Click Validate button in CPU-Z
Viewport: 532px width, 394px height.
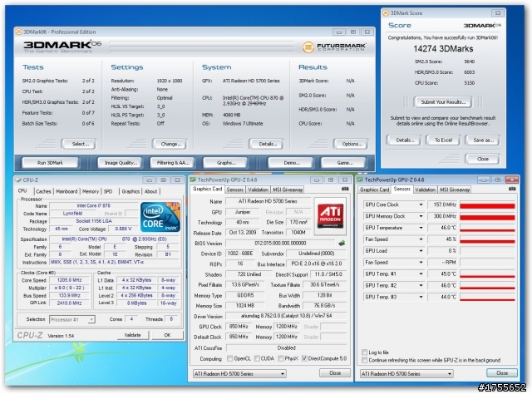132,335
